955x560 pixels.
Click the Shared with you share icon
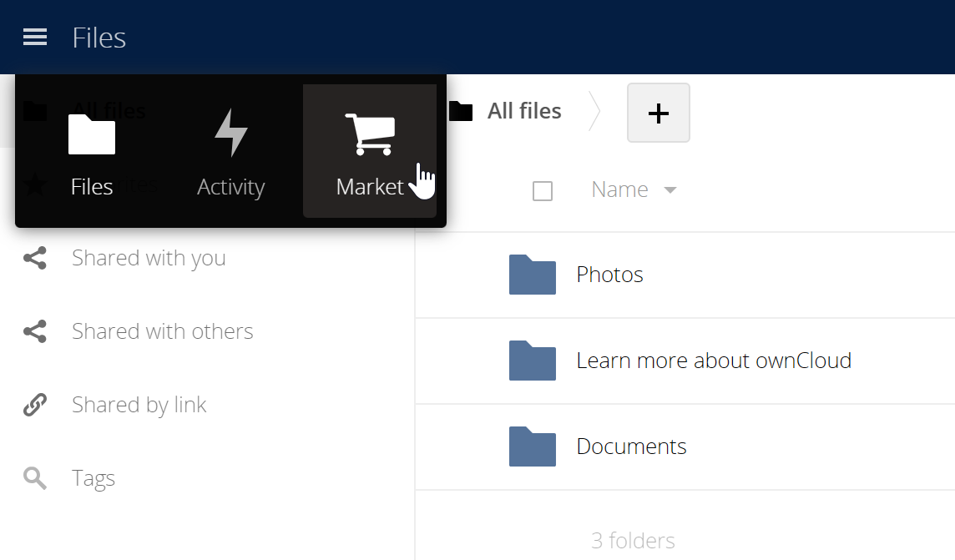coord(35,258)
